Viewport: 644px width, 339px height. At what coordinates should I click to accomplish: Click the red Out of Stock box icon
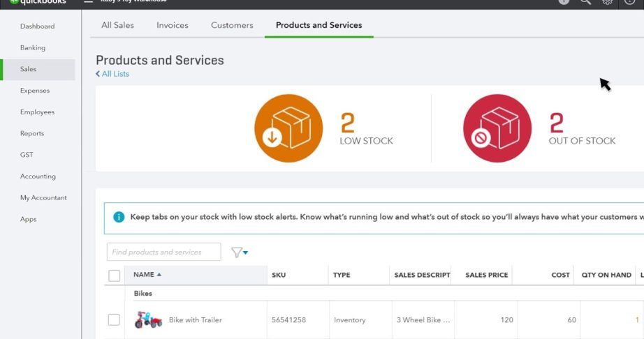tap(497, 128)
